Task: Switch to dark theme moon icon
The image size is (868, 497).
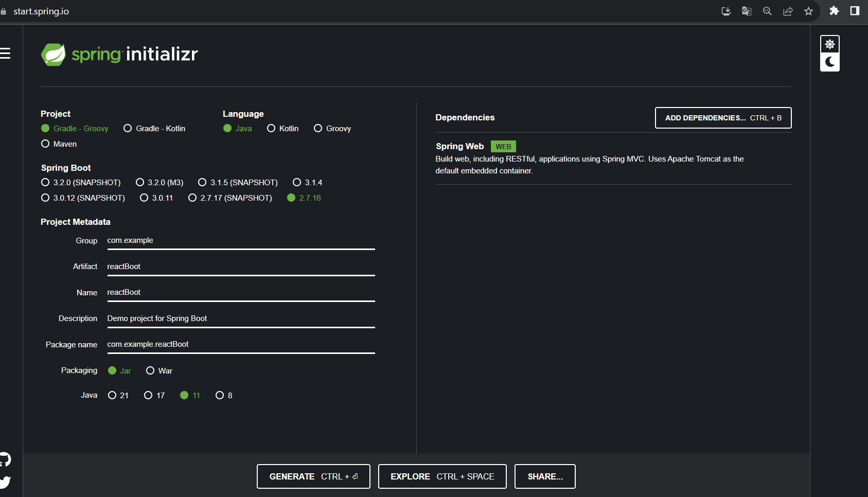Action: 829,62
